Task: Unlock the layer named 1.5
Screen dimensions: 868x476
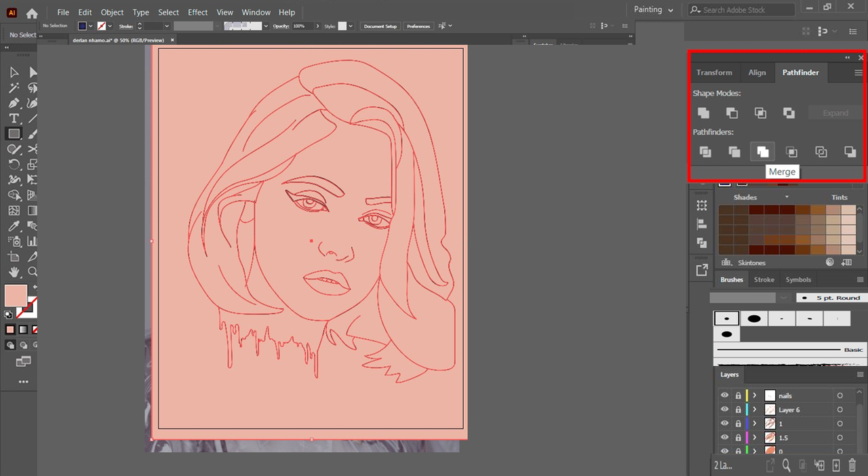Action: [738, 438]
